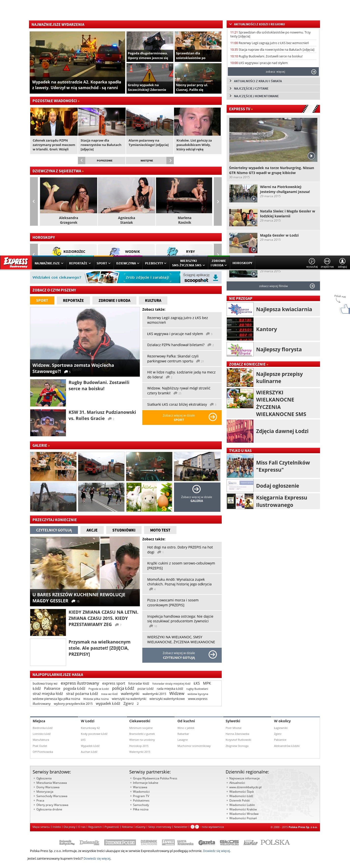350x868 pixels.
Task: Click the Następne pagination button
Action: coord(150,161)
